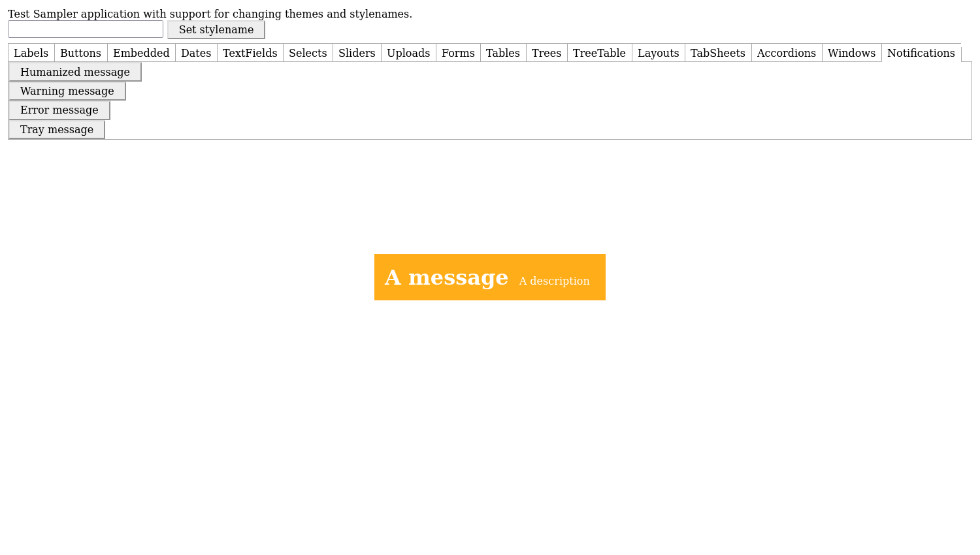Open the Selects tab

pos(308,53)
